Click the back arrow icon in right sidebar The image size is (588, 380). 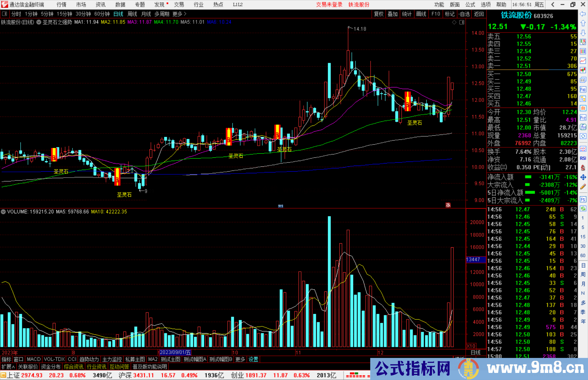(583, 14)
